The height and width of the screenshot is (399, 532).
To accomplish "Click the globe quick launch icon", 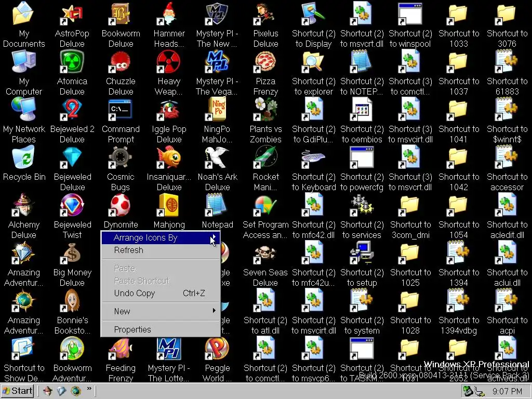I will [x=76, y=391].
